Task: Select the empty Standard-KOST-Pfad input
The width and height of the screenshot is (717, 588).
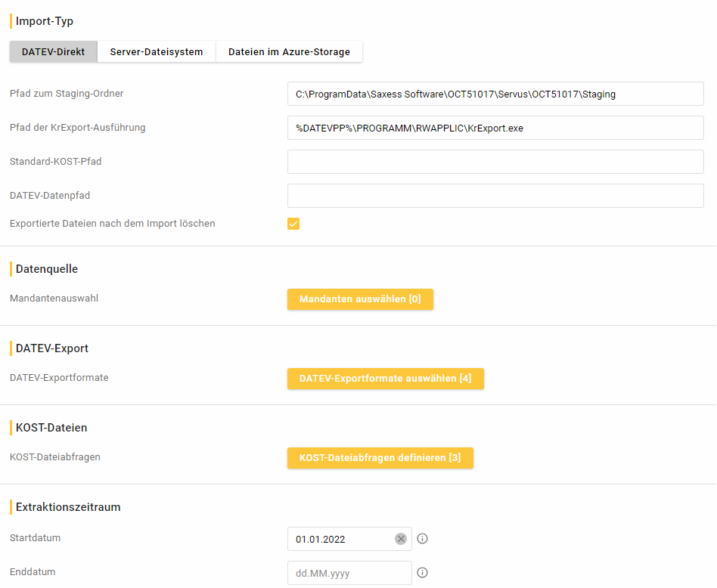Action: [x=495, y=162]
